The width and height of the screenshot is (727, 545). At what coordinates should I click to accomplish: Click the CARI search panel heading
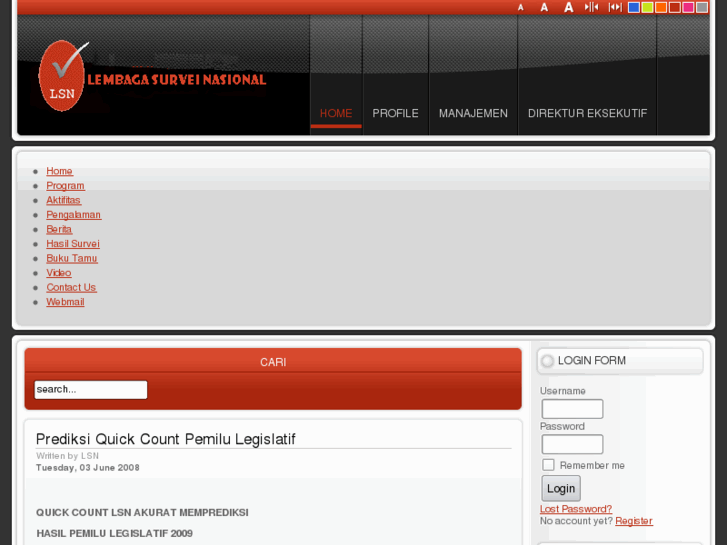[273, 362]
